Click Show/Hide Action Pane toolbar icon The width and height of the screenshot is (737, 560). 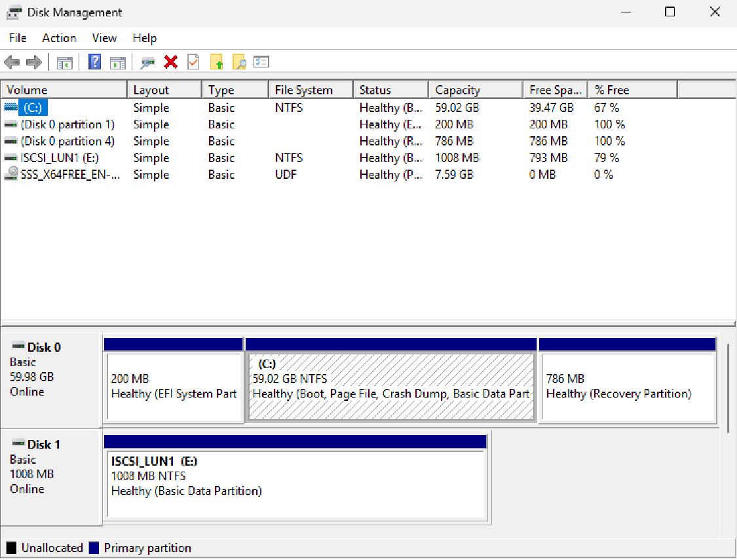(117, 62)
